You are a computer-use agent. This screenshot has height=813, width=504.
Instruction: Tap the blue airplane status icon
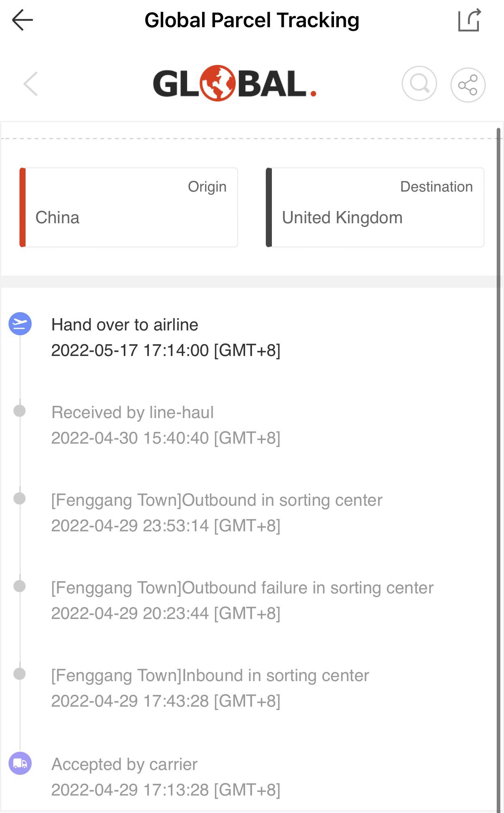[20, 324]
